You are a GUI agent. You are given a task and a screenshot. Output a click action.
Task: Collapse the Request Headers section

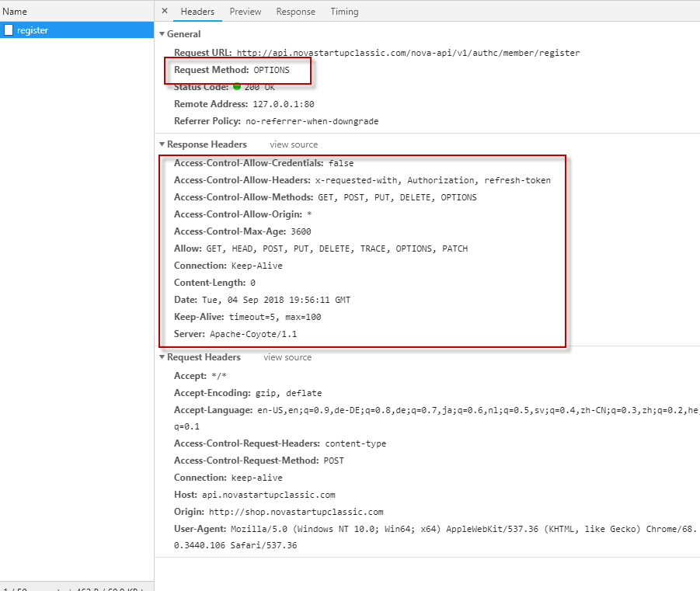point(162,357)
